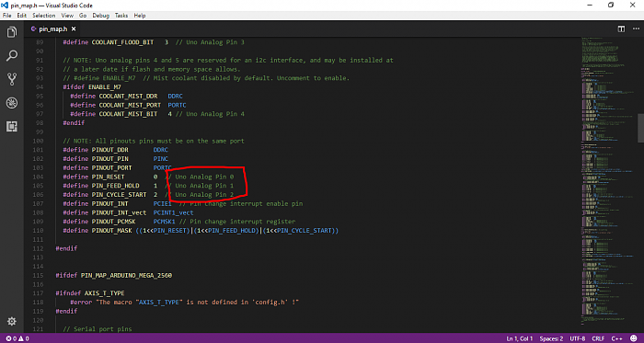Screen dimensions: 644x343
Task: Click PINOUT_PCMSK define text
Action: 114,222
